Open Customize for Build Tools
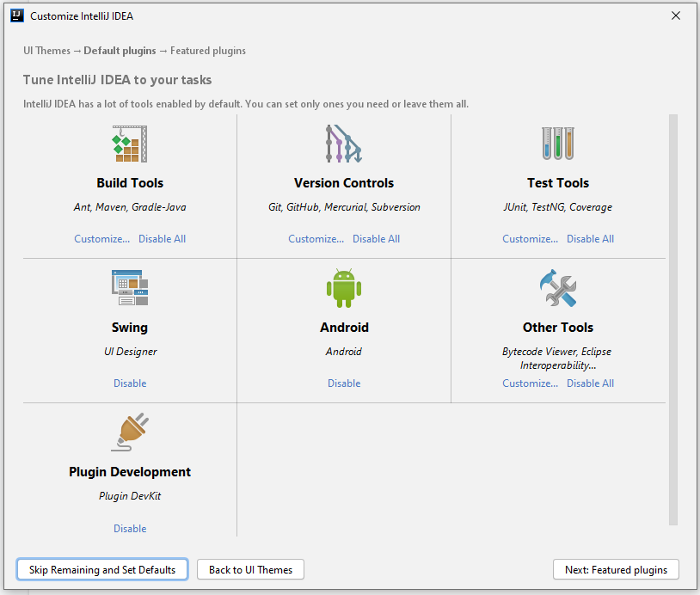 [x=101, y=239]
